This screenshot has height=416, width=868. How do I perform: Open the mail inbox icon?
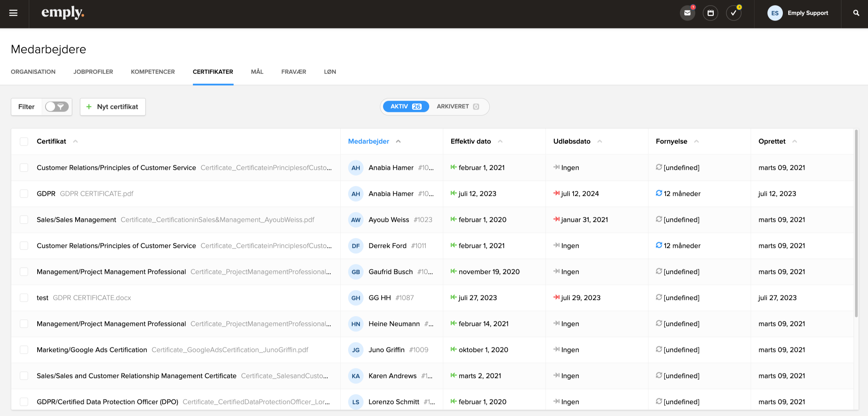[x=687, y=13]
